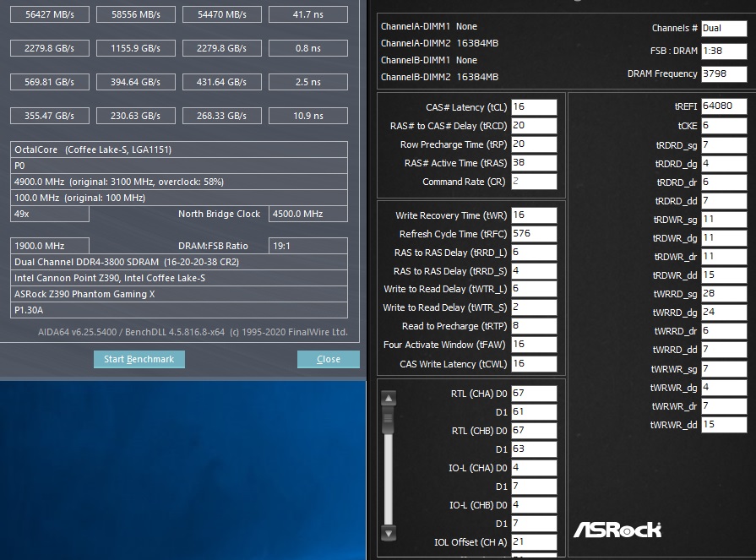Click the tRDRD_dd value field
Screen dimensions: 756x560
pos(724,200)
